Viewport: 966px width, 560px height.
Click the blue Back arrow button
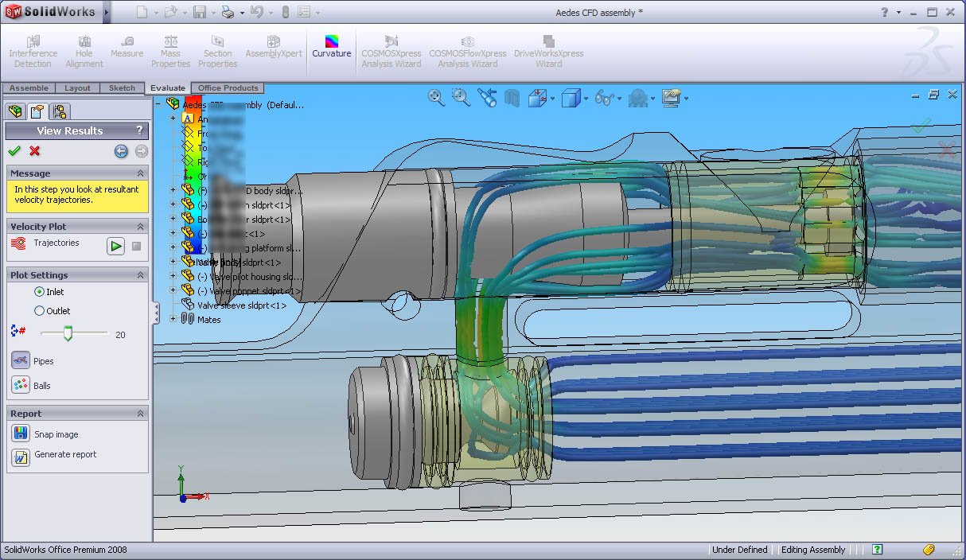[121, 151]
